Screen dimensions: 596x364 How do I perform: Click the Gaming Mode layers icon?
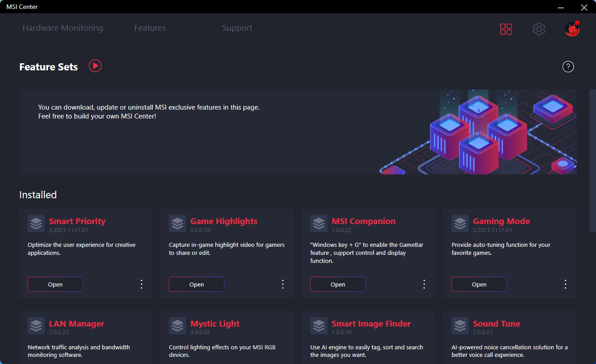coord(460,224)
